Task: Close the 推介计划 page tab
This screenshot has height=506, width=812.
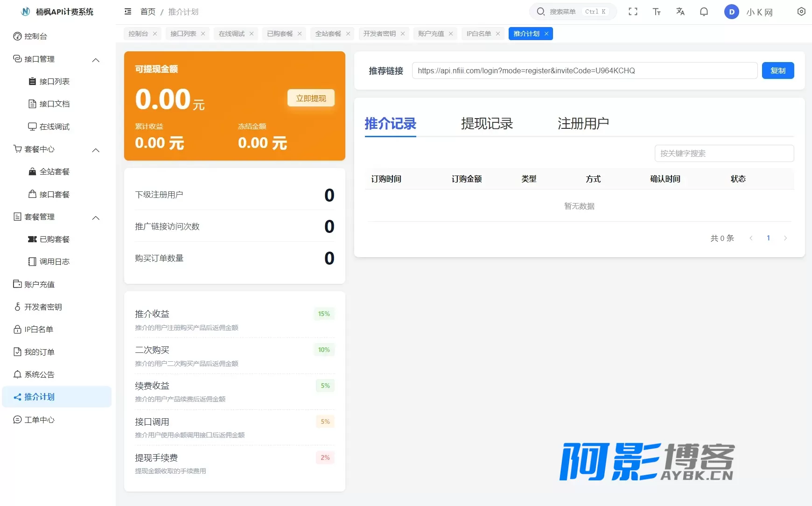Action: tap(546, 34)
